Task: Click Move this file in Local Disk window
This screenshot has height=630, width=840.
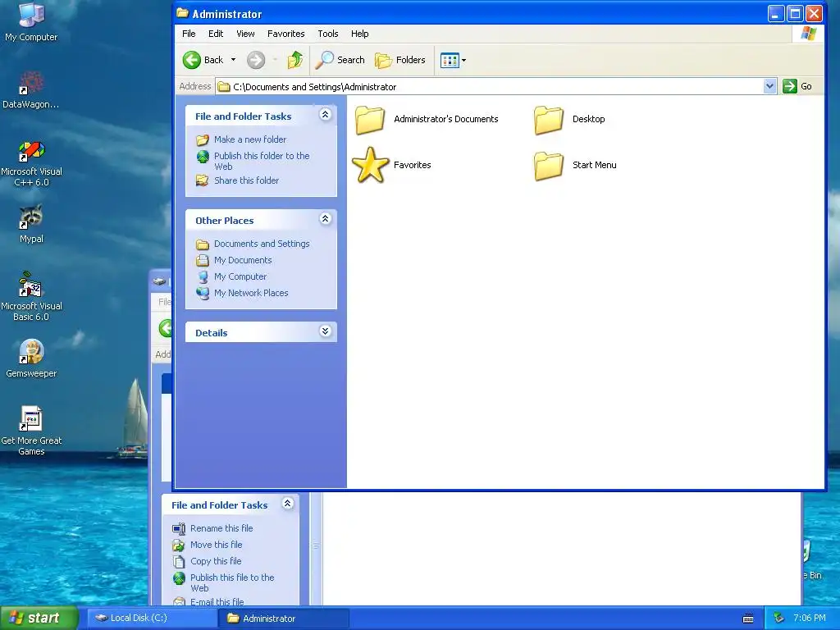Action: coord(217,545)
